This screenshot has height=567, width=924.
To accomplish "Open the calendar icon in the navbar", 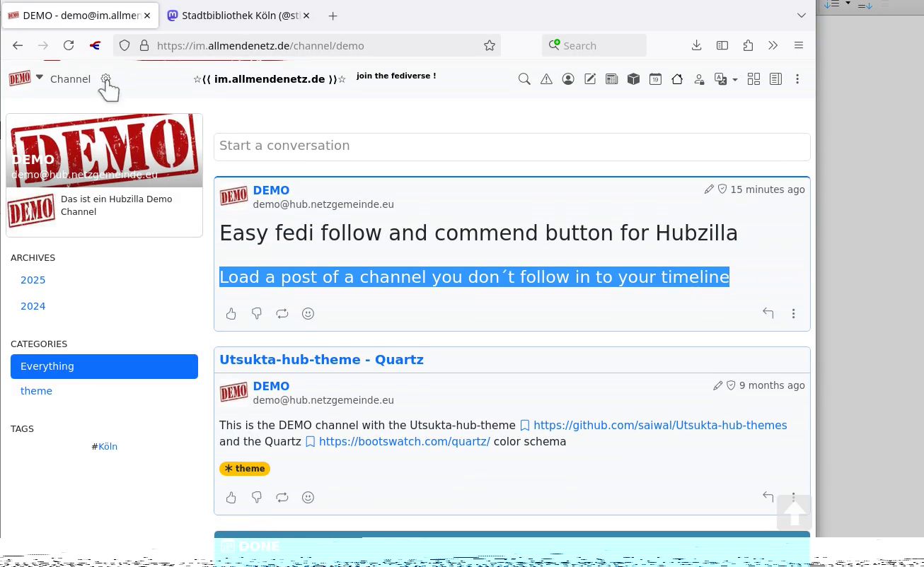I will pos(655,79).
